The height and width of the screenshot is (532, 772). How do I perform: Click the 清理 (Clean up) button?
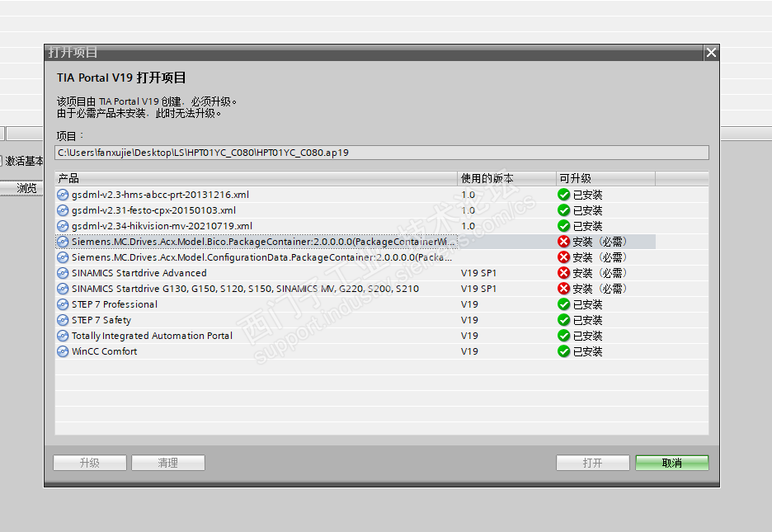168,463
